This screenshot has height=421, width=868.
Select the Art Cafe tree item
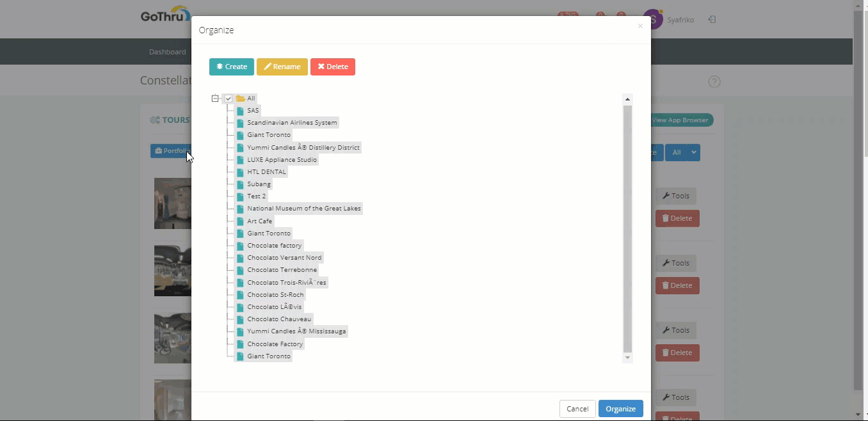pyautogui.click(x=259, y=221)
